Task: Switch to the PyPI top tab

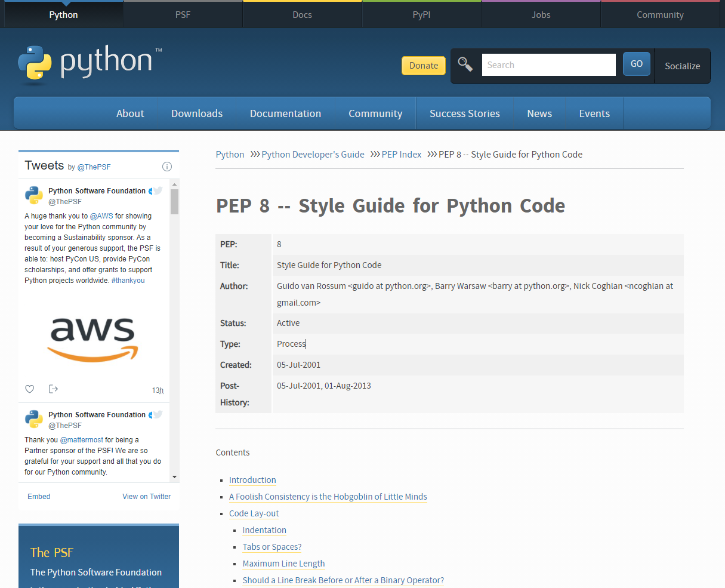Action: [421, 14]
